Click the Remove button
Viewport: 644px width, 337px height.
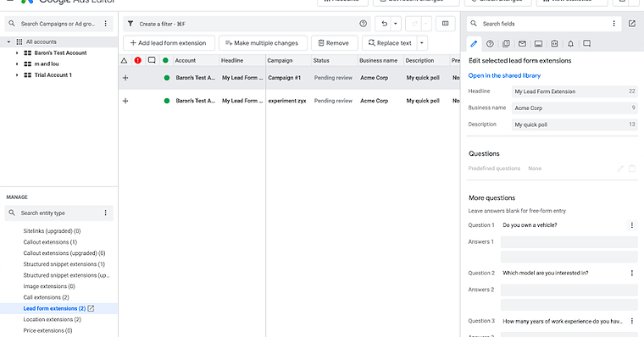334,43
